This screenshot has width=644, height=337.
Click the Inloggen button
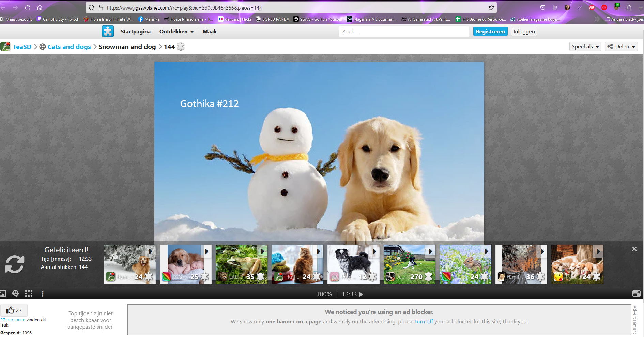(x=524, y=31)
